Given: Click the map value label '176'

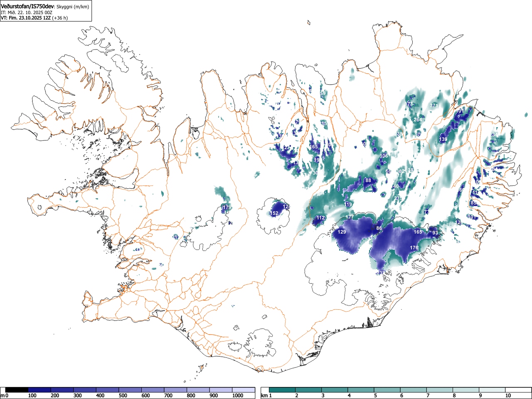Looking at the screenshot, I should click(414, 248).
